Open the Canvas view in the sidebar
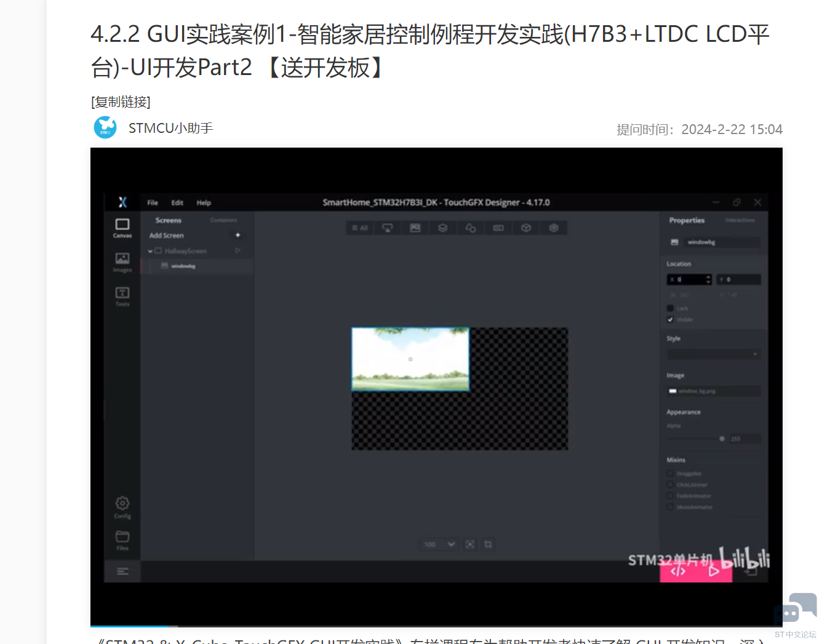822x644 pixels. (122, 228)
